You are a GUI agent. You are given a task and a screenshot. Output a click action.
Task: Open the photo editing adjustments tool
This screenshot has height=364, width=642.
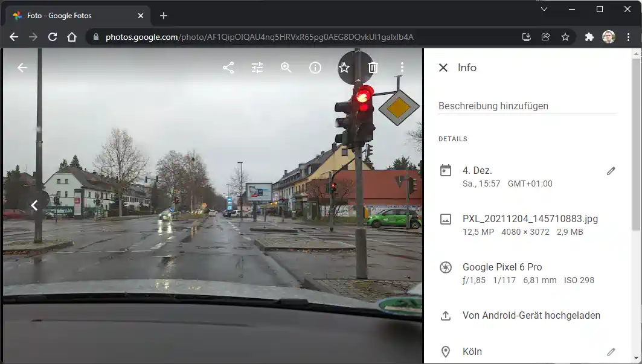257,68
